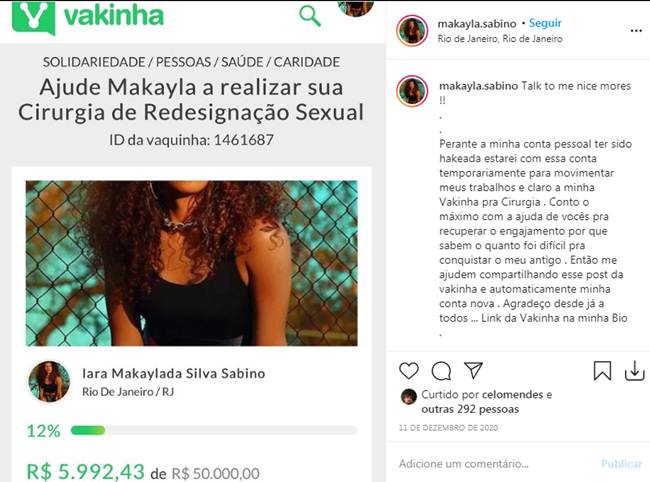This screenshot has width=650, height=482.
Task: Click the SAÚDE category breadcrumb
Action: pyautogui.click(x=242, y=62)
